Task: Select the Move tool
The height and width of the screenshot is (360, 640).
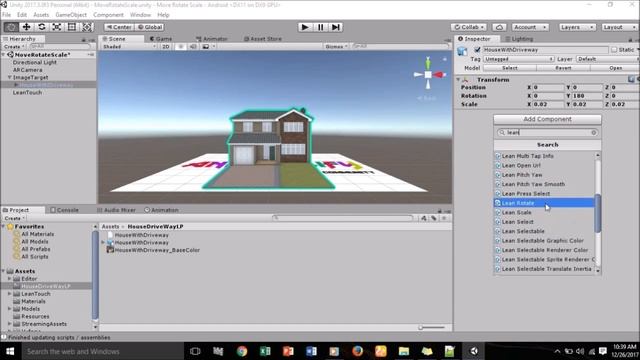Action: pos(27,27)
